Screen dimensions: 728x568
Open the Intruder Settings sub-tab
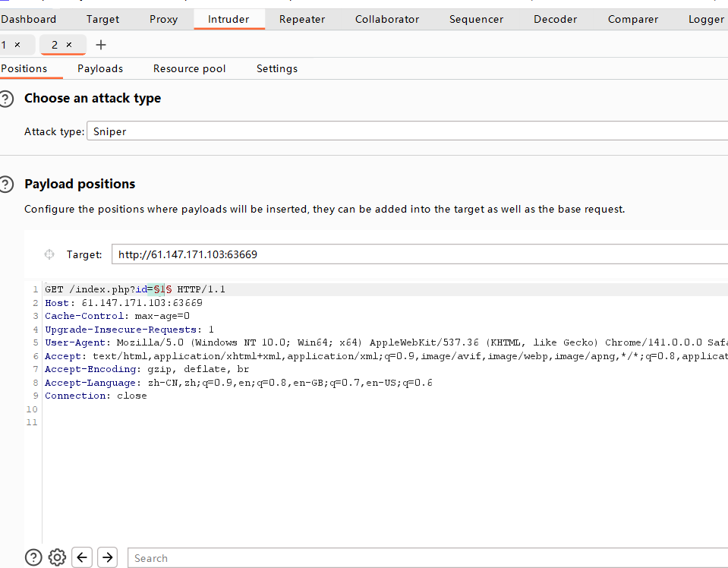click(x=276, y=68)
